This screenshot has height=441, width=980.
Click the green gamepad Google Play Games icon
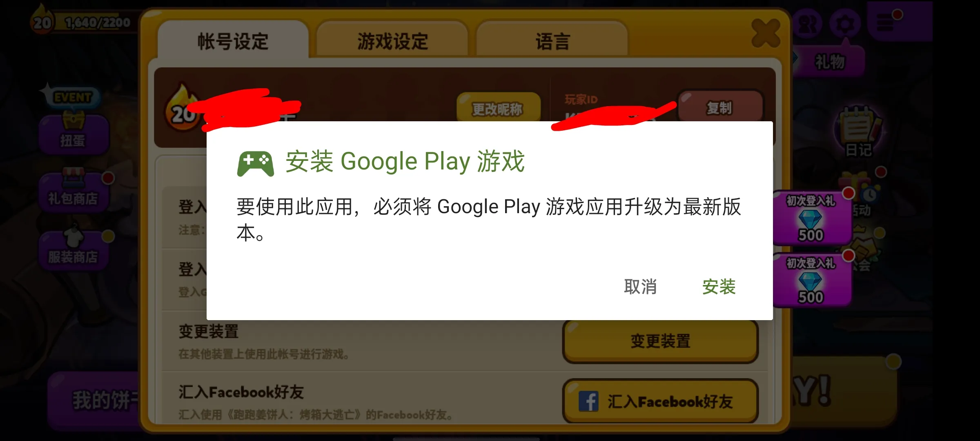(x=256, y=164)
